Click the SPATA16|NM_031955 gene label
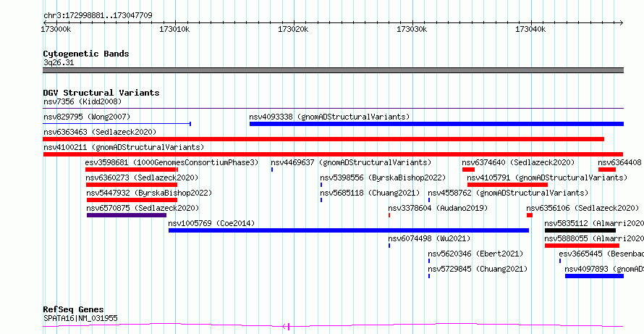Viewport: 644px width, 334px height. (80, 318)
